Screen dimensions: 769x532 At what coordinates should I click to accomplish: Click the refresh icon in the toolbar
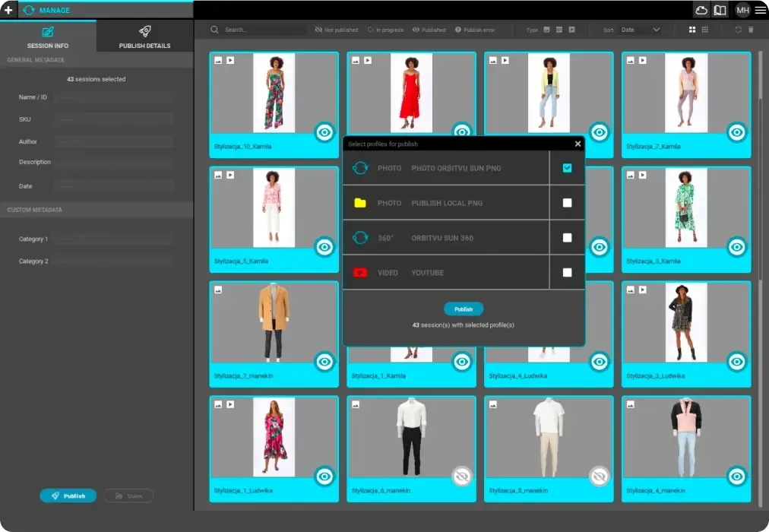click(x=738, y=30)
